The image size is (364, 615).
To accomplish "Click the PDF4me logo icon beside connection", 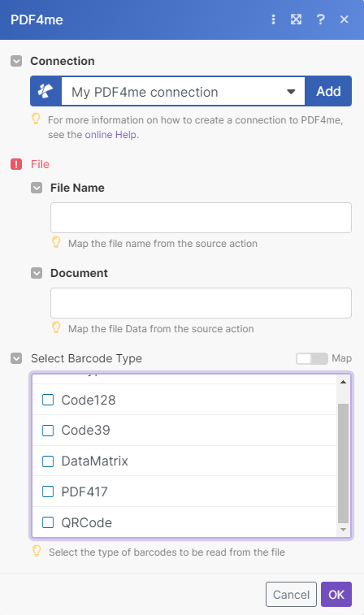I will tap(45, 91).
